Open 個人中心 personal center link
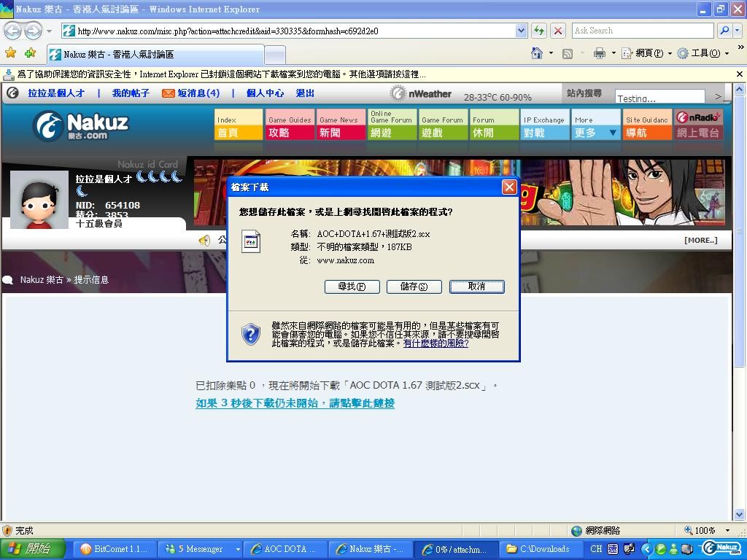The image size is (747, 560). 265,93
